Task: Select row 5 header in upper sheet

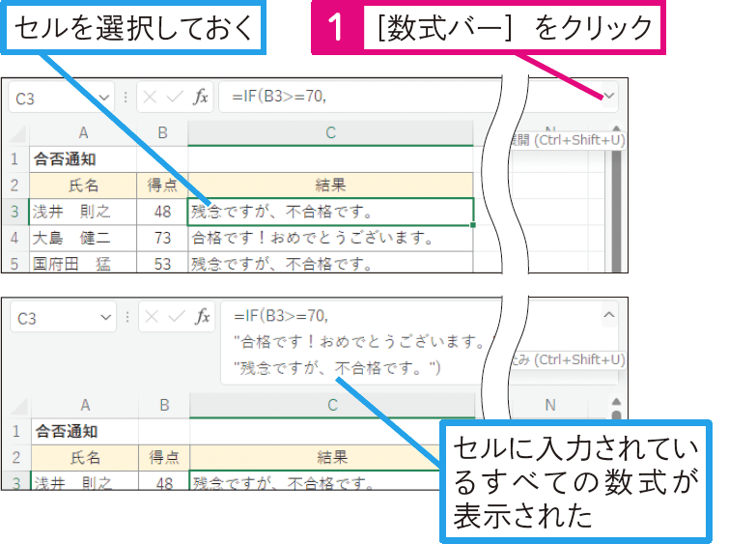Action: pos(14,264)
